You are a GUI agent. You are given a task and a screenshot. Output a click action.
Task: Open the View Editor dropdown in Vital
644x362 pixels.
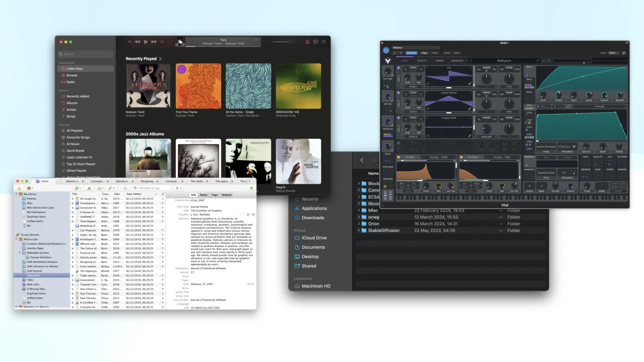pos(614,53)
